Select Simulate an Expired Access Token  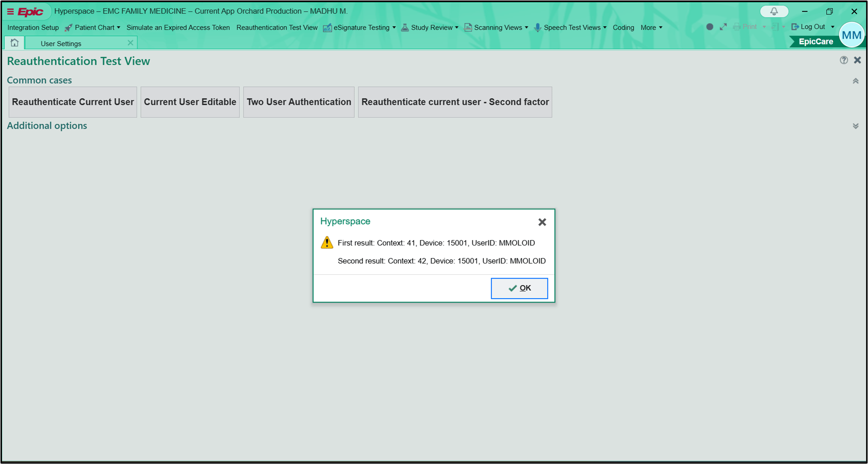point(178,28)
